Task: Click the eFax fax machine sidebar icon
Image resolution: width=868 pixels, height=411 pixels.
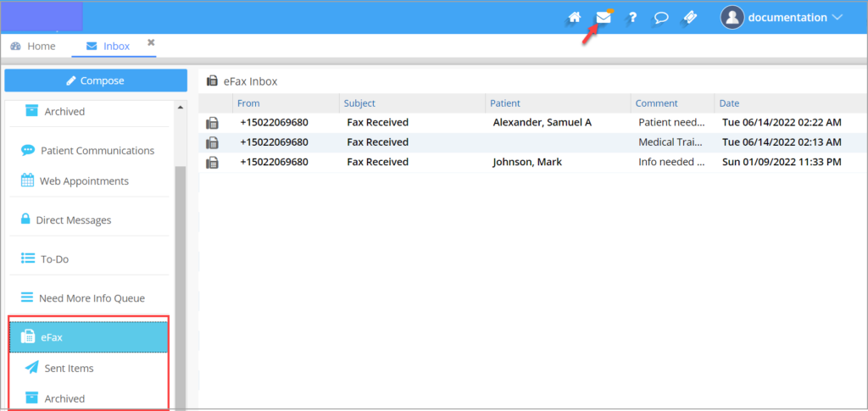Action: (28, 336)
